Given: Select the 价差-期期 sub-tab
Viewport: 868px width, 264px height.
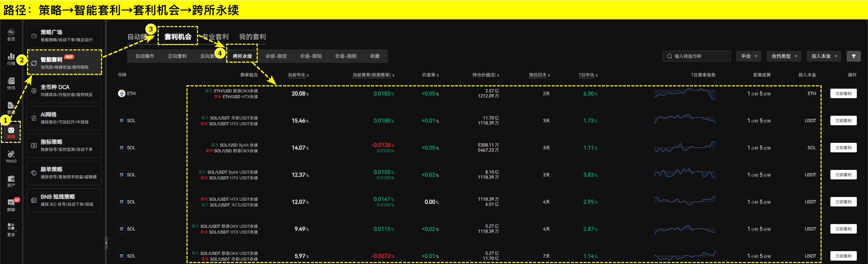Looking at the screenshot, I should pos(346,56).
